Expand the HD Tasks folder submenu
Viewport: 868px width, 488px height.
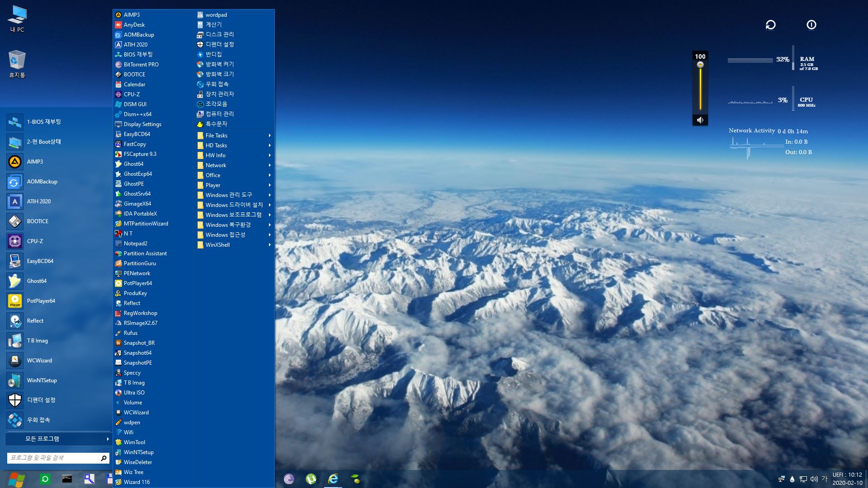pyautogui.click(x=235, y=145)
